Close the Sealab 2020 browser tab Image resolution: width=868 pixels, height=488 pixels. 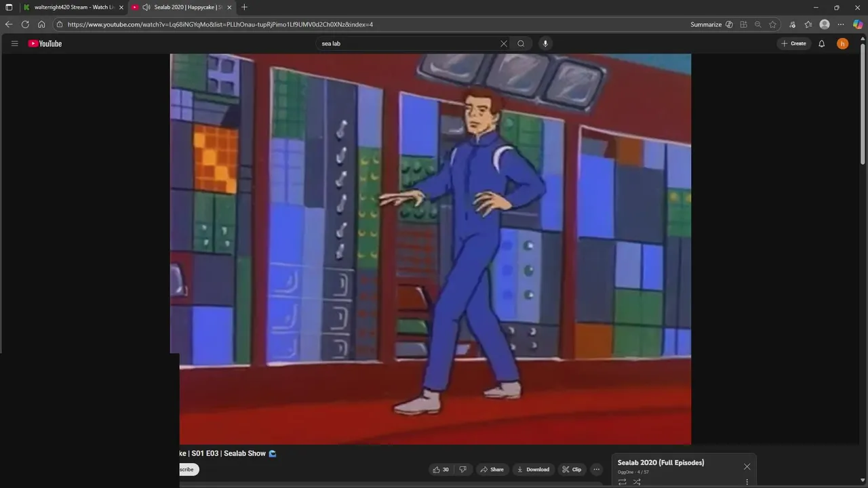point(229,7)
